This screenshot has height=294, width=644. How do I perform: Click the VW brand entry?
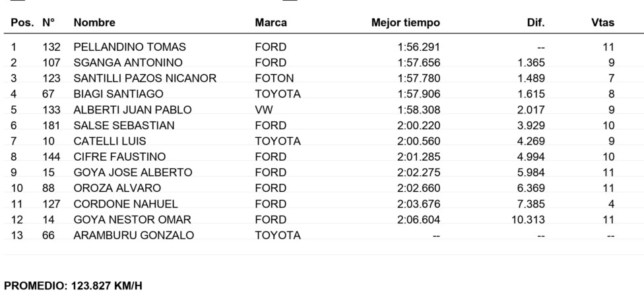point(264,110)
